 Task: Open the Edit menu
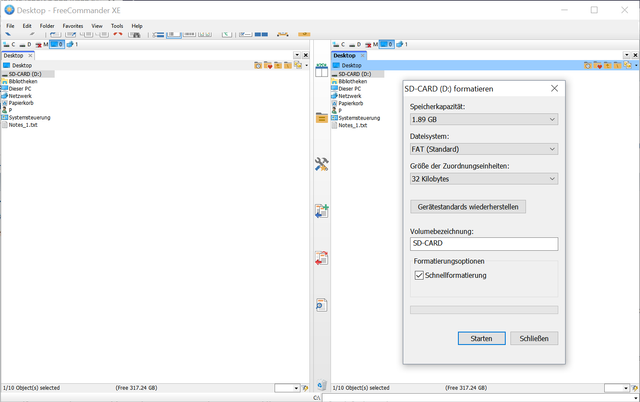(x=27, y=26)
